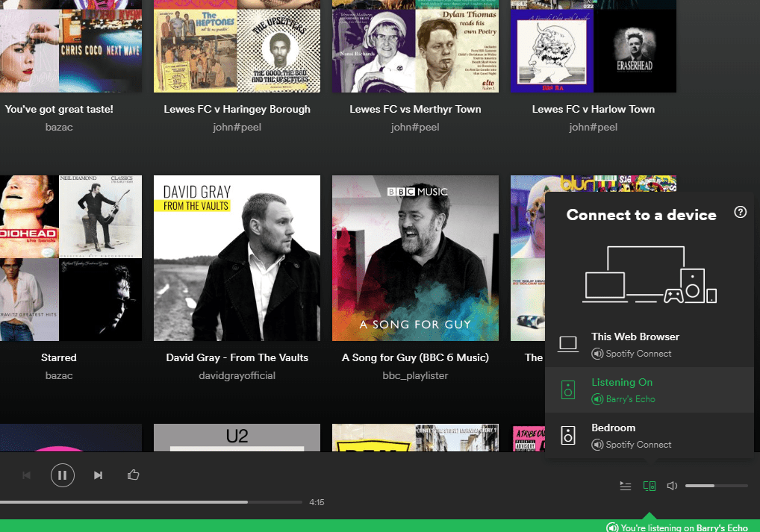This screenshot has height=532, width=760.
Task: Click David Gray - From The Vaults title
Action: point(237,357)
